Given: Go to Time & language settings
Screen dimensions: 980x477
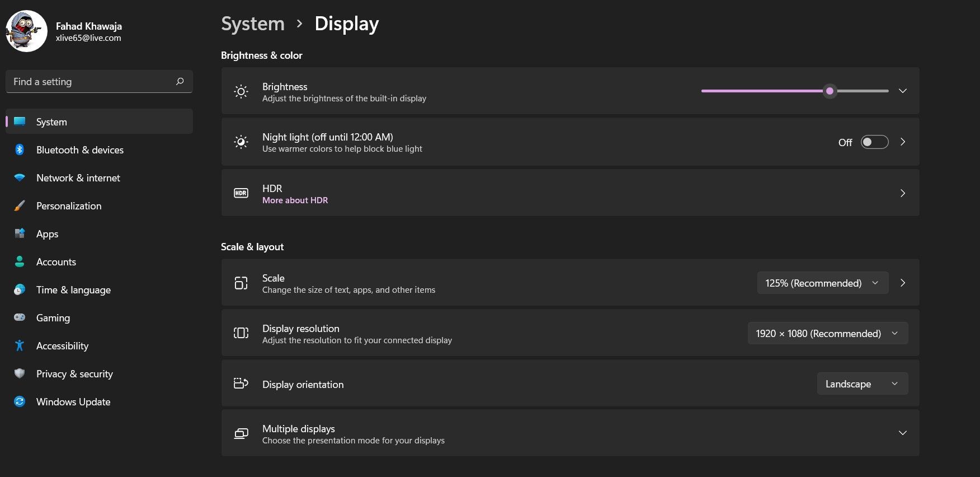Looking at the screenshot, I should pos(73,290).
